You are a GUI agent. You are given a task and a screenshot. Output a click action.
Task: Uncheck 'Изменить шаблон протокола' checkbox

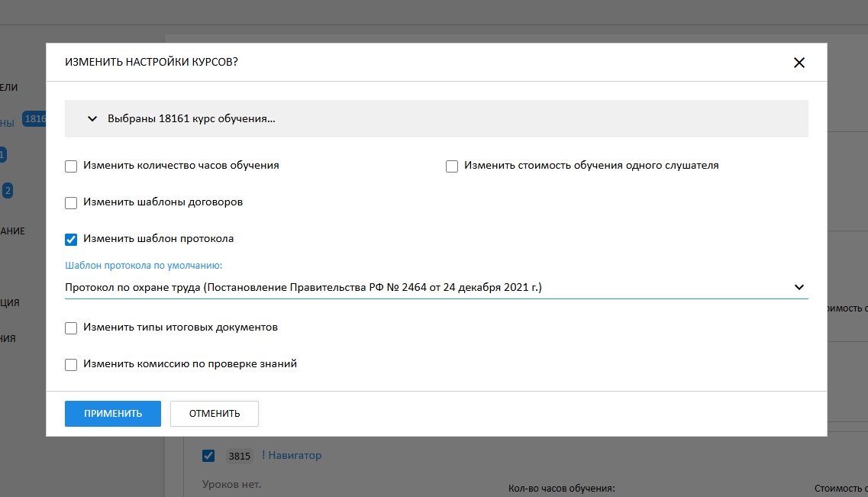[71, 240]
